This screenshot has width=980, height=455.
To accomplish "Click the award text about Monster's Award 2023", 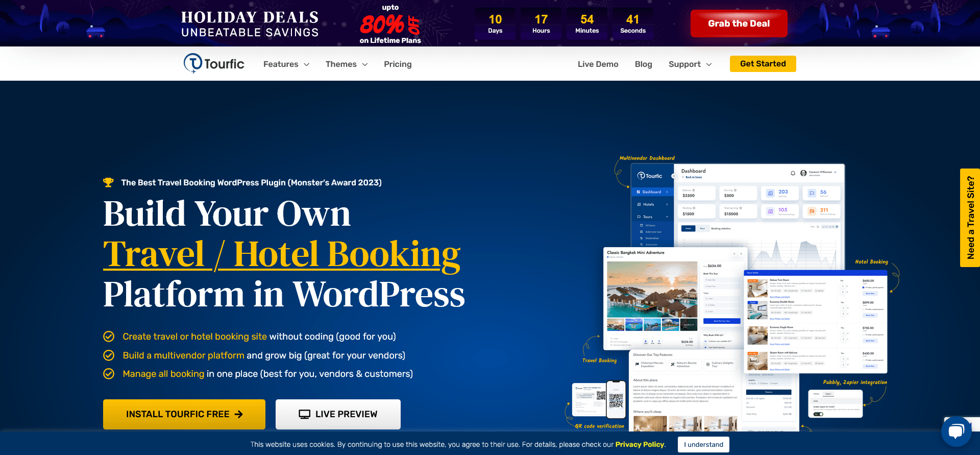I will coord(251,182).
